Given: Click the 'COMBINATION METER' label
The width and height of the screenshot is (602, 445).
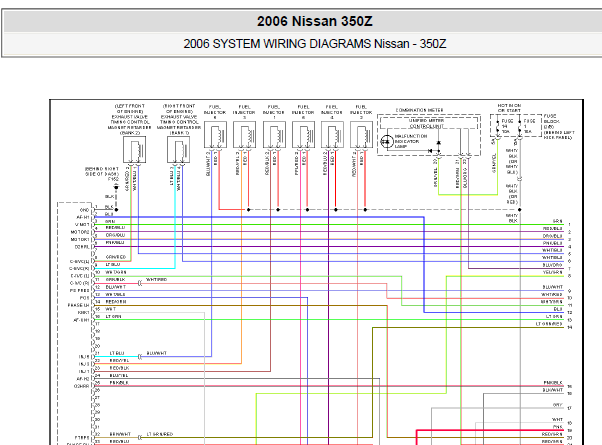Looking at the screenshot, I should pos(419,110).
